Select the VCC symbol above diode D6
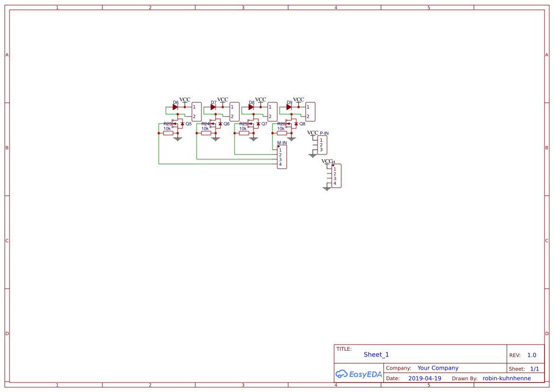The image size is (554, 392). point(185,100)
